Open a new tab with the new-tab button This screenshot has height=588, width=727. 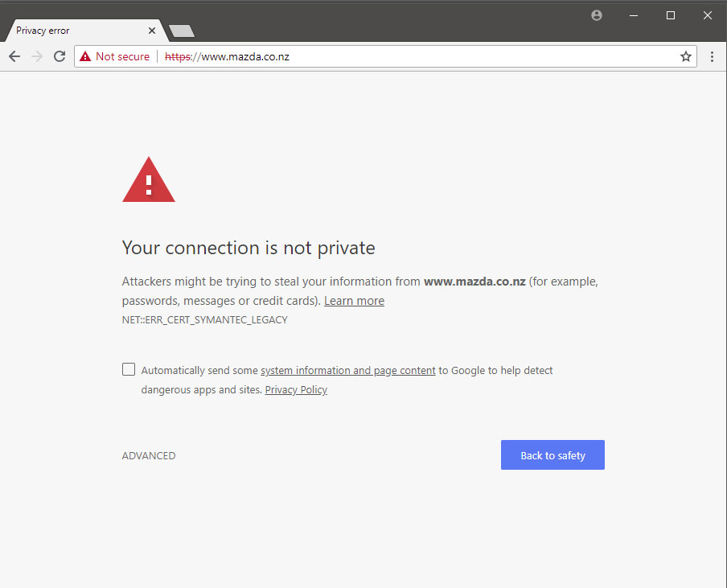[x=182, y=31]
